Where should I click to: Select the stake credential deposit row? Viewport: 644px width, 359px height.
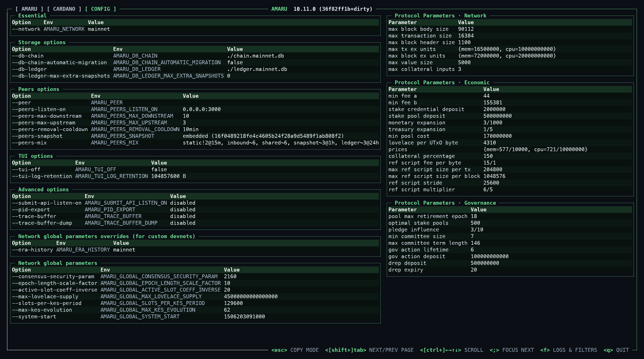pos(510,109)
